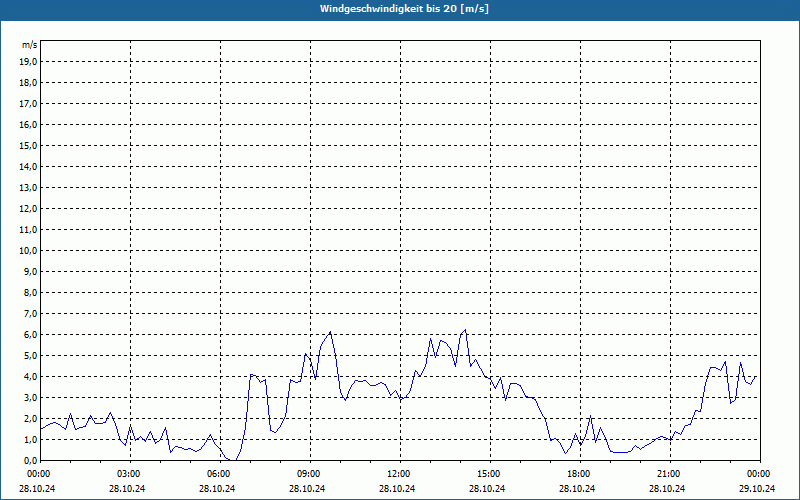Click the 5,0 y-axis label
The height and width of the screenshot is (500, 800).
tap(30, 356)
